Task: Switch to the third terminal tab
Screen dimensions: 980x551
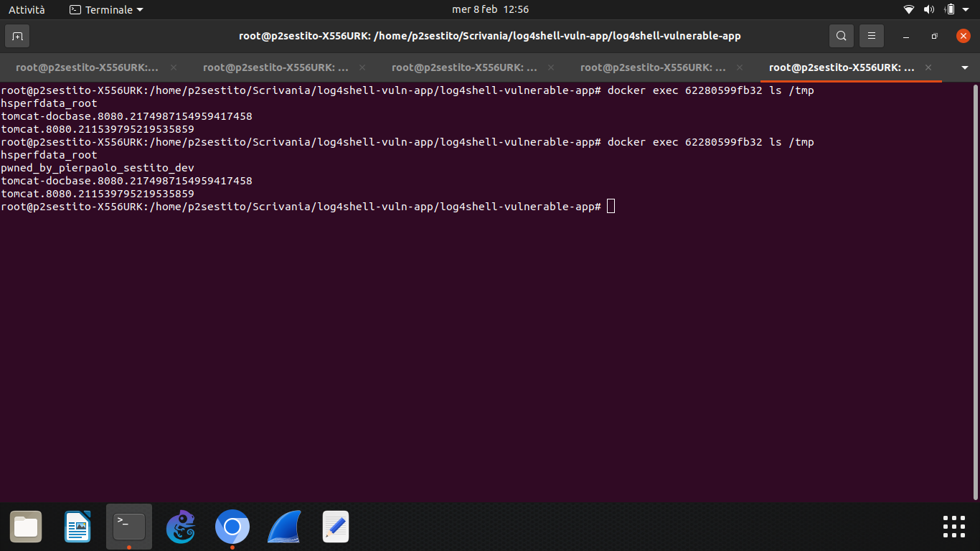Action: click(x=465, y=67)
